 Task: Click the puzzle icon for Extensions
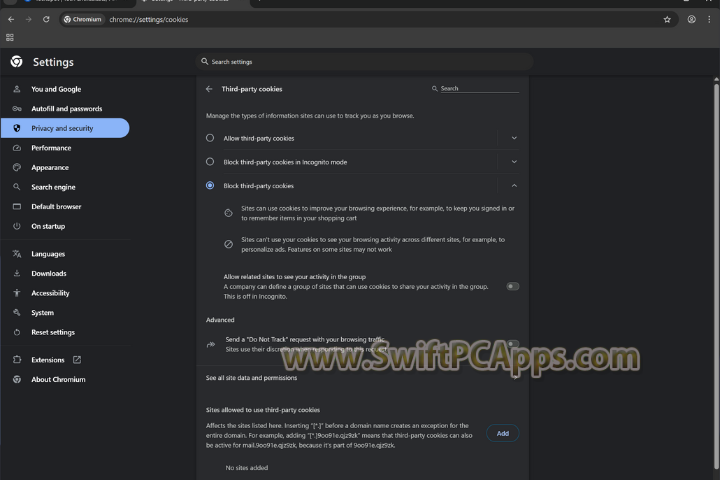[x=17, y=360]
